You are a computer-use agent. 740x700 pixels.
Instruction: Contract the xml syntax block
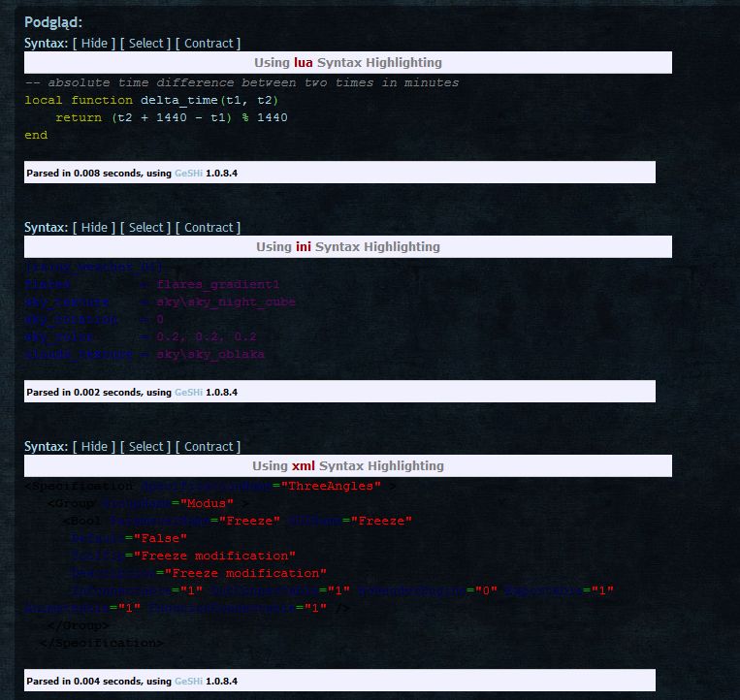coord(209,446)
